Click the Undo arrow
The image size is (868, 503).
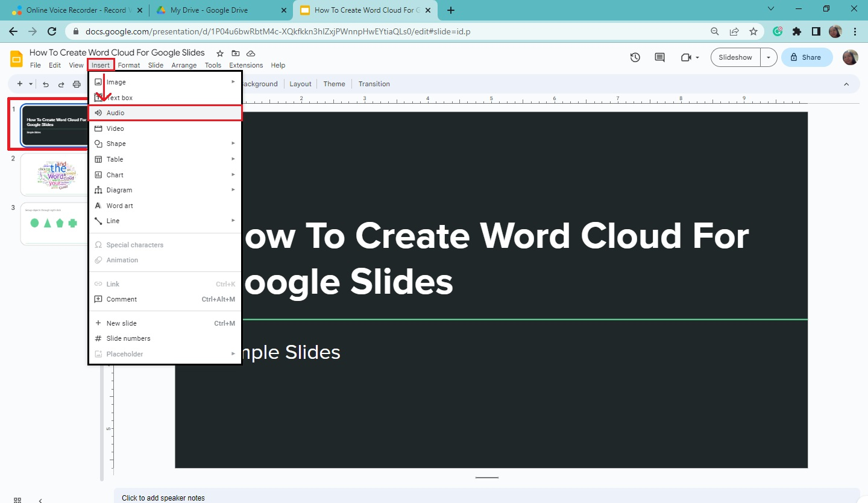[46, 84]
